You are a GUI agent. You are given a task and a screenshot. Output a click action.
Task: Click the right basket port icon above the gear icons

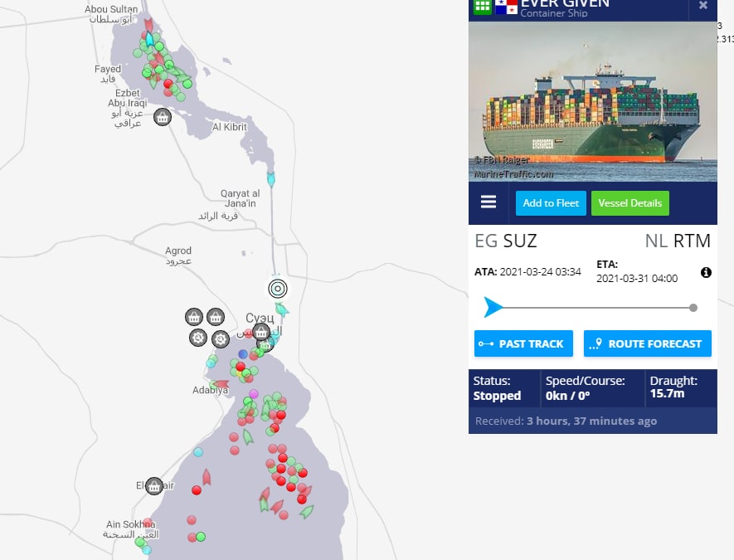click(216, 317)
